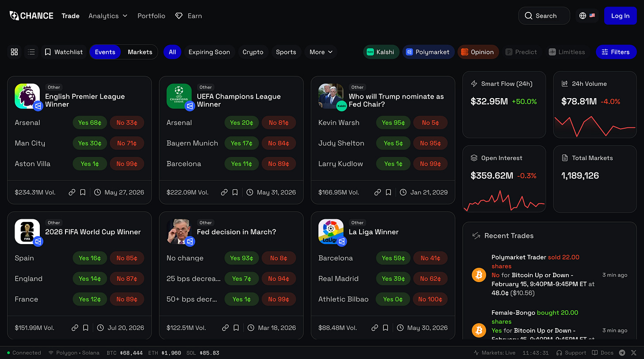
Task: Expand the Analytics dropdown menu
Action: [108, 16]
